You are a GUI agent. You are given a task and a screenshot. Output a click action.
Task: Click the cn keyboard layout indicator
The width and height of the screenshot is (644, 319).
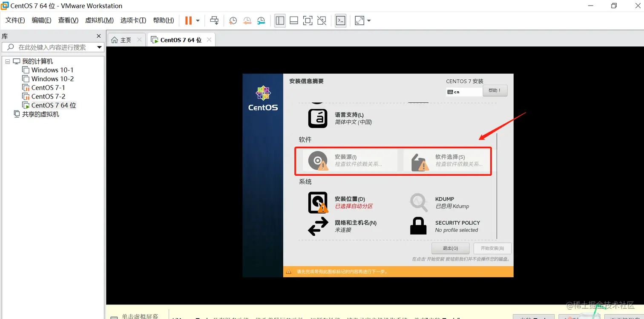(x=464, y=92)
